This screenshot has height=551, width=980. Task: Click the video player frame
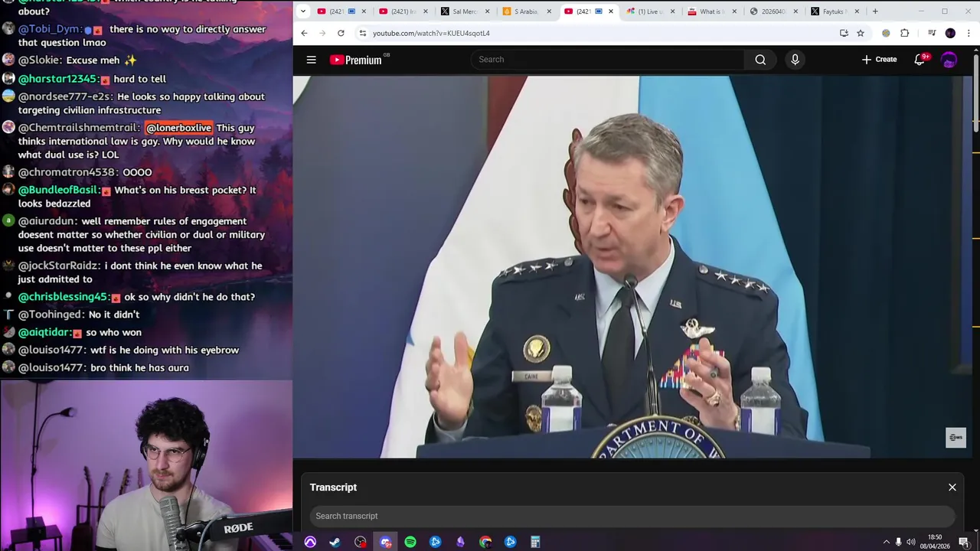(x=632, y=266)
